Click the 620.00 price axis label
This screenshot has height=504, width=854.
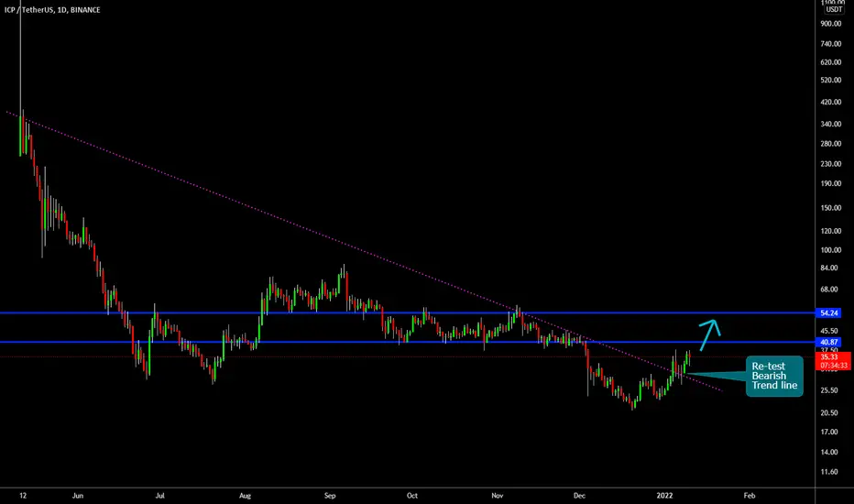[x=831, y=62]
